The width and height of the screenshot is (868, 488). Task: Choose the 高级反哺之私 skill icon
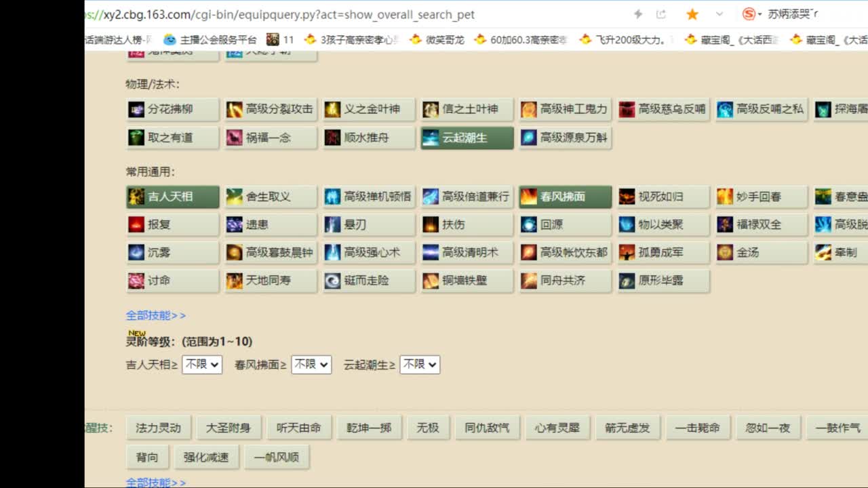(725, 109)
